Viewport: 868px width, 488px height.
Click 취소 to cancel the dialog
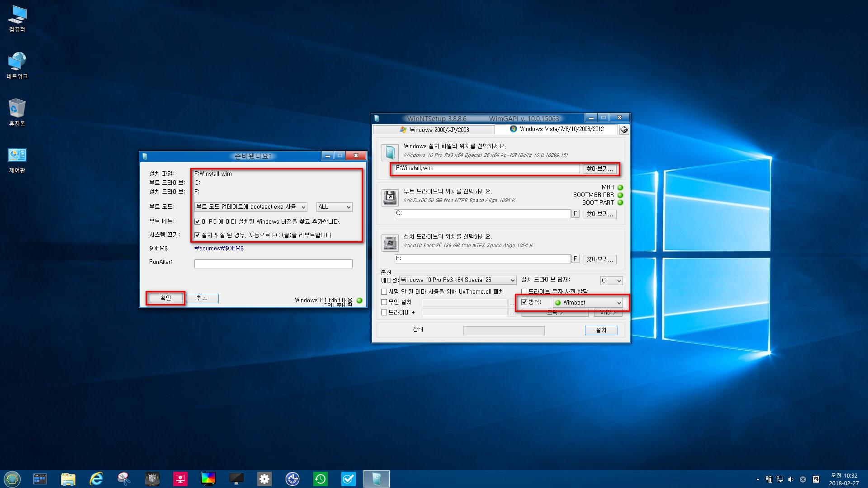click(x=202, y=298)
